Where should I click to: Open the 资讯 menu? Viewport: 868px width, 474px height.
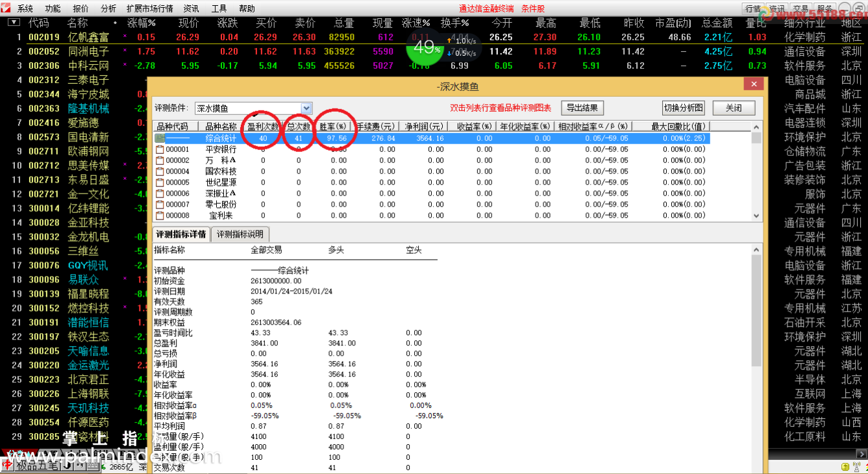click(x=192, y=8)
